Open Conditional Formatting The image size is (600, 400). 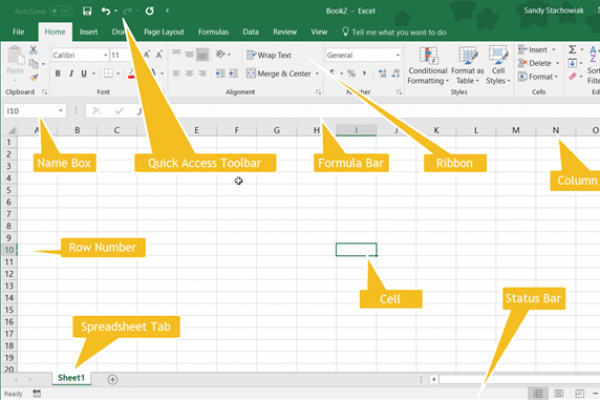pyautogui.click(x=428, y=64)
